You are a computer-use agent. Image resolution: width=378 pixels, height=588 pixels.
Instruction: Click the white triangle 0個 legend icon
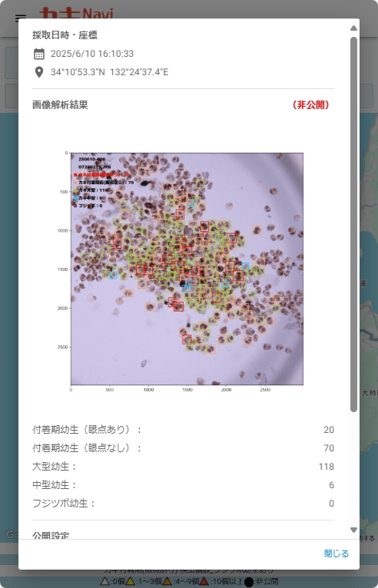[104, 582]
